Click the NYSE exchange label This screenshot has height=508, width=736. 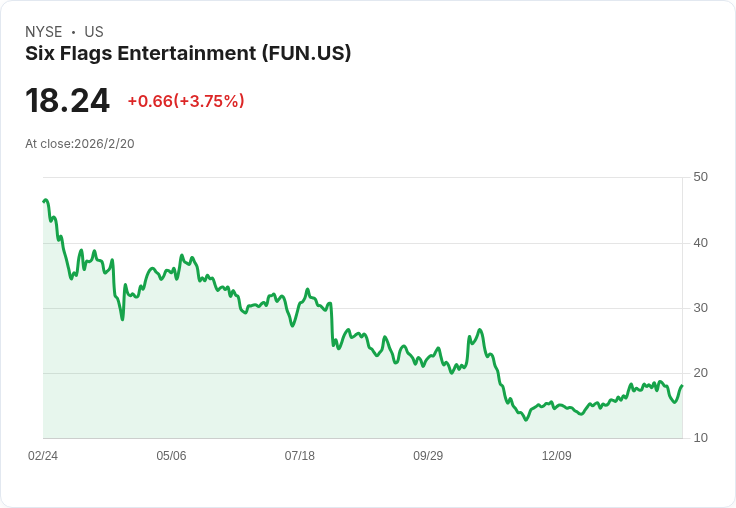[44, 32]
